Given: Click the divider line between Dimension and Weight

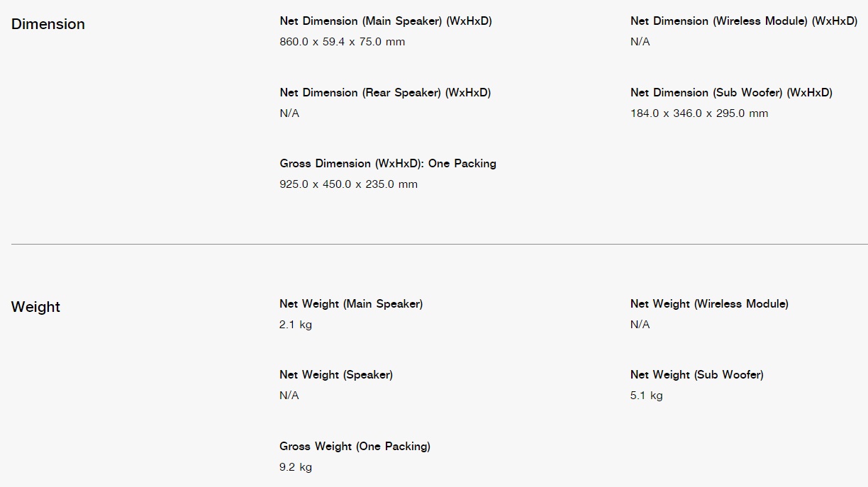Looking at the screenshot, I should (440, 244).
